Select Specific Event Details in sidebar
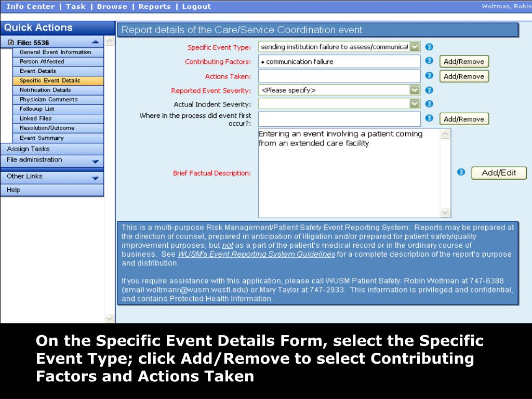Viewport: 532px width, 399px height. point(58,81)
